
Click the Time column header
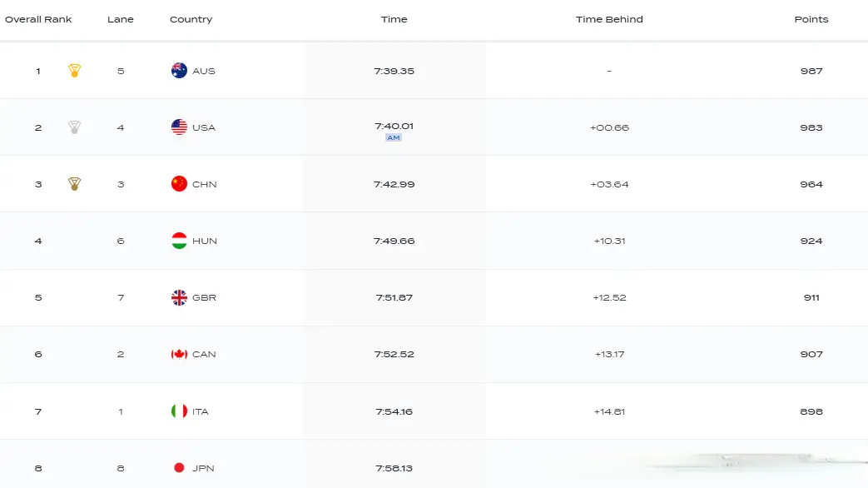click(394, 19)
